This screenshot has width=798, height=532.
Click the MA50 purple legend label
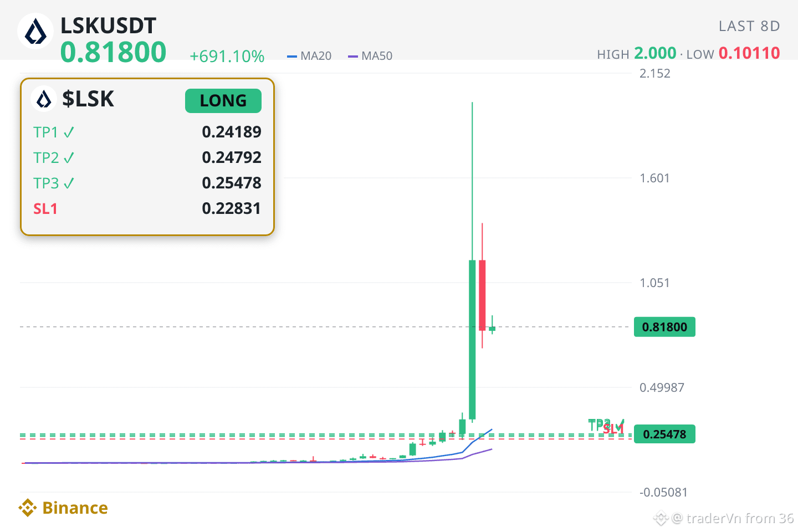click(x=377, y=56)
